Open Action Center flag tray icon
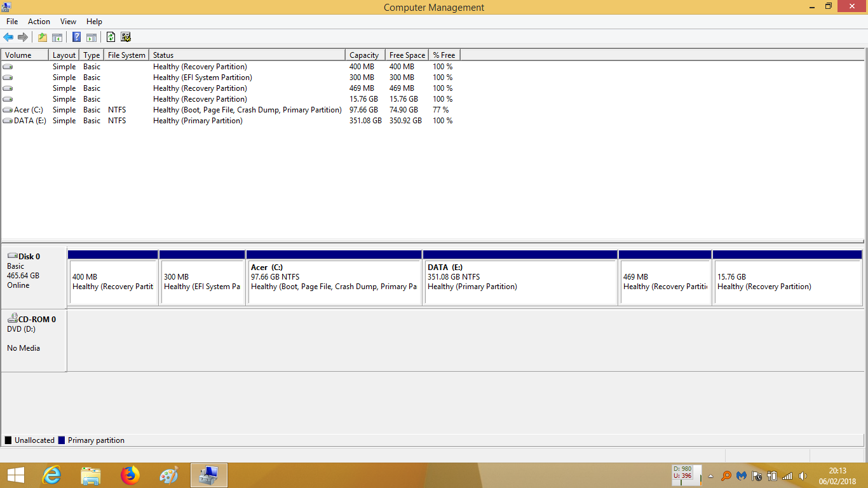The image size is (868, 488). 757,475
